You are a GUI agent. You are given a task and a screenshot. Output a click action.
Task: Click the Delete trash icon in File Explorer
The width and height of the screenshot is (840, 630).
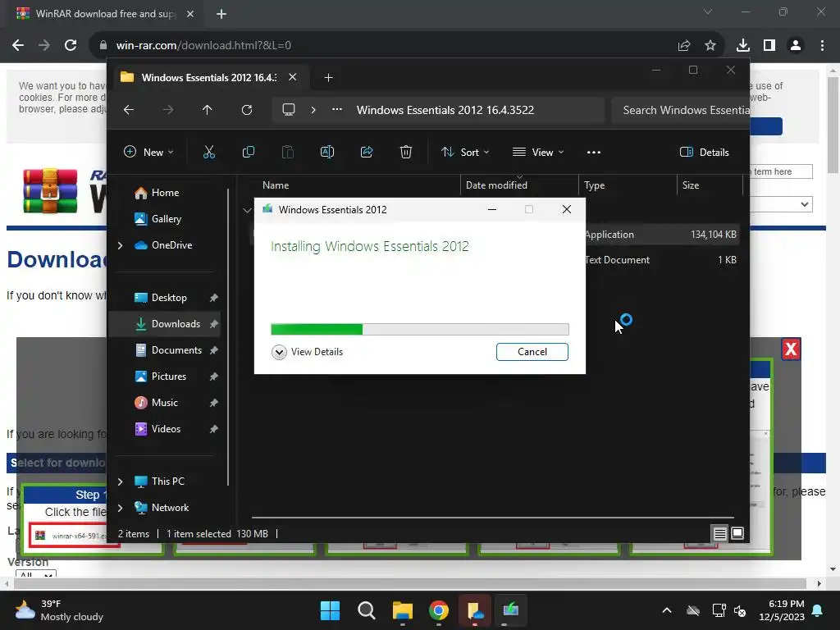(x=406, y=152)
